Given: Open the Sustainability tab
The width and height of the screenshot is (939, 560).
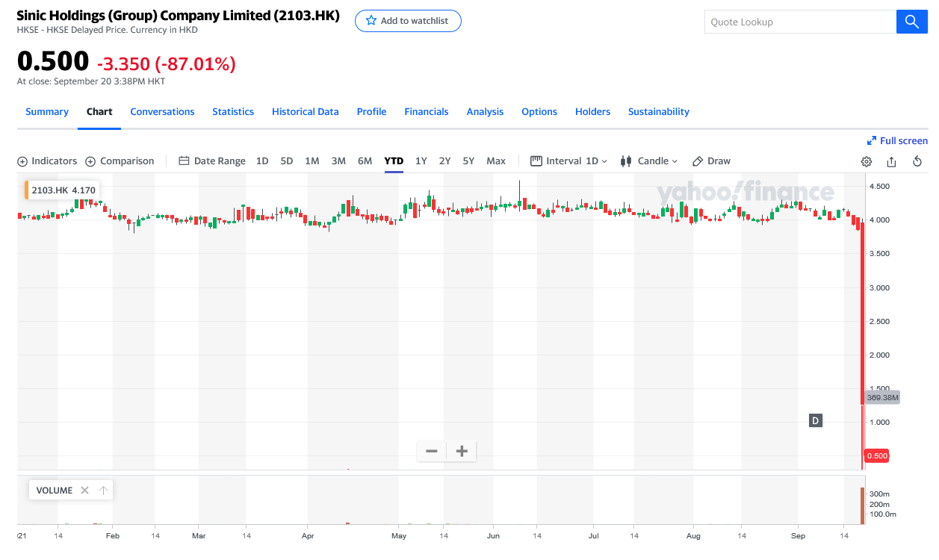Looking at the screenshot, I should tap(659, 111).
